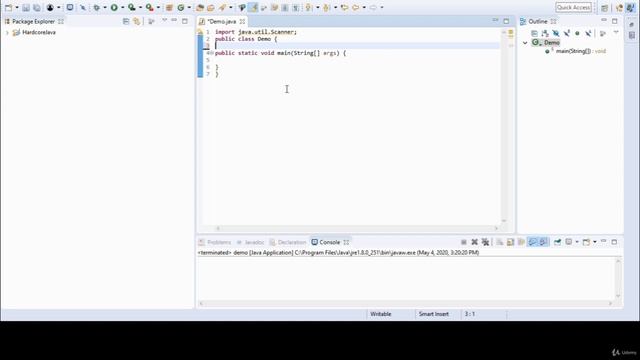Screen dimensions: 640x360
Task: Open the Package Explorer View Menu
Action: [x=164, y=21]
